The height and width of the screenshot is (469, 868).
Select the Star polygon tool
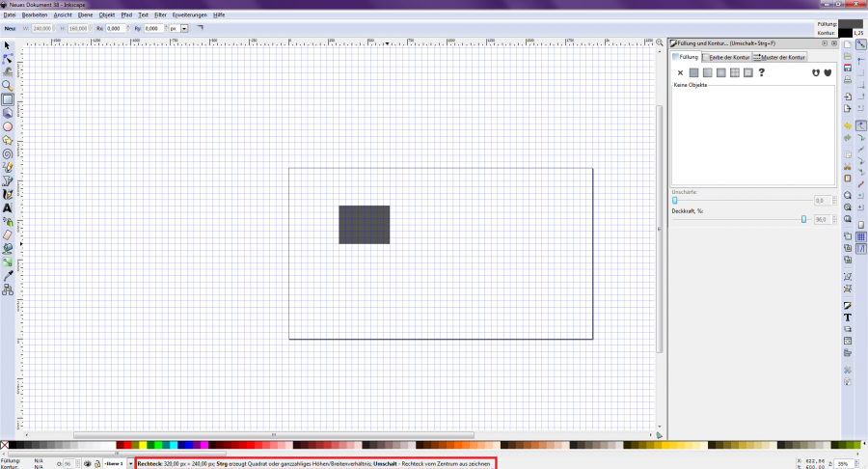tap(7, 140)
